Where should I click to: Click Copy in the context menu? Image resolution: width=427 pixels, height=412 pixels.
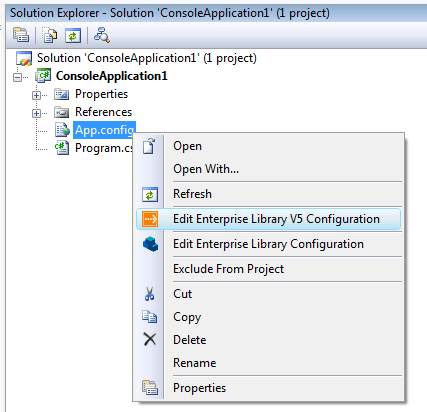coord(187,317)
